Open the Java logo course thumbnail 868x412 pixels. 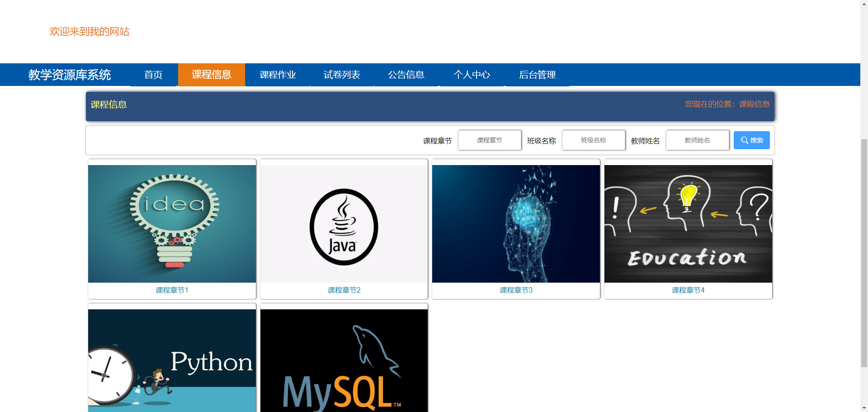(344, 224)
